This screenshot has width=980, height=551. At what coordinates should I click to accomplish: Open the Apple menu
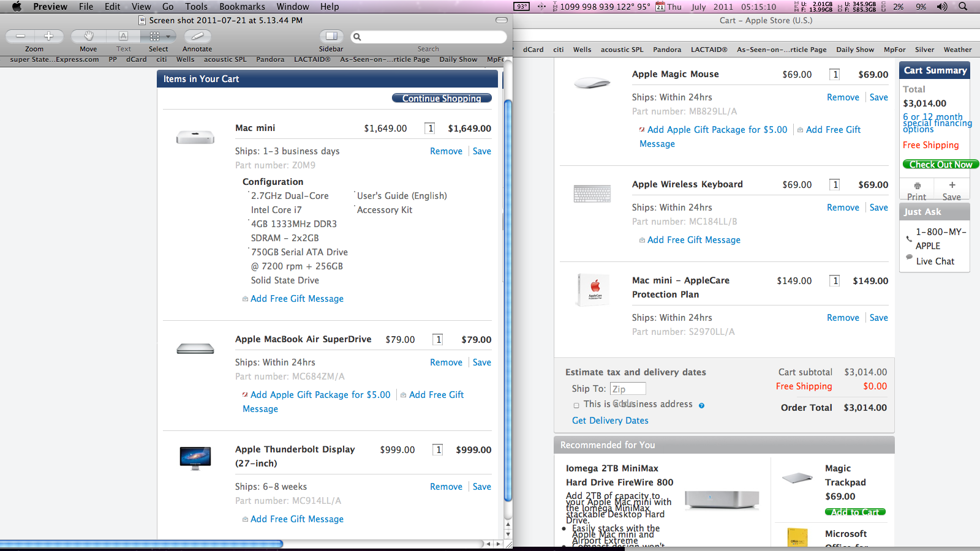(x=17, y=7)
